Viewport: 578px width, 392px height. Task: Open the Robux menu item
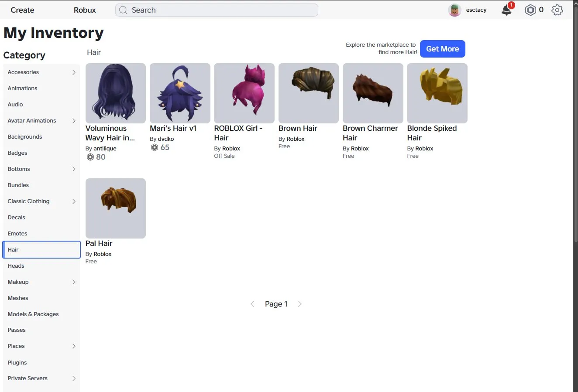[x=85, y=10]
